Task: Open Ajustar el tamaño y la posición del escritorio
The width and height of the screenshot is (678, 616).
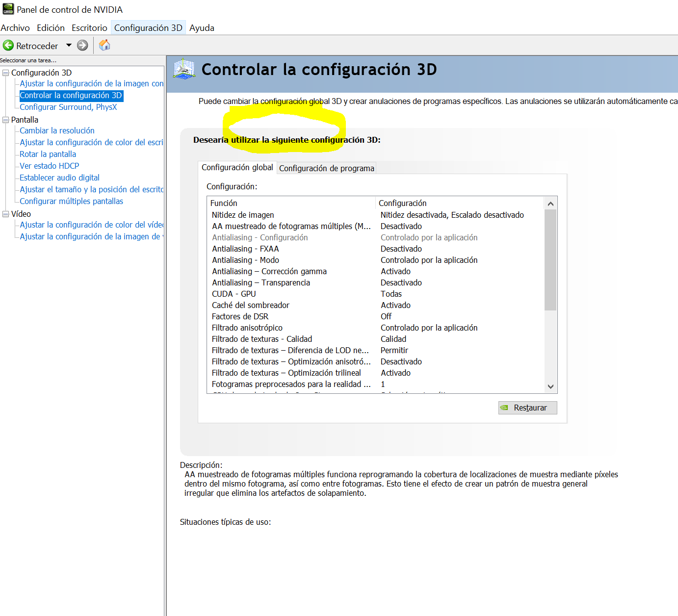Action: [x=91, y=189]
